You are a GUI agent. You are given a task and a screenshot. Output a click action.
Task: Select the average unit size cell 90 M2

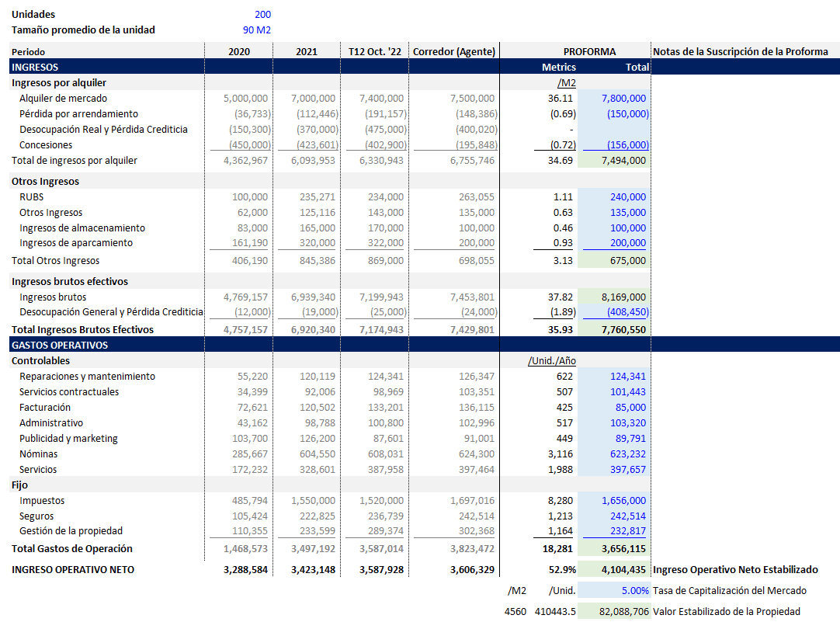click(x=256, y=30)
